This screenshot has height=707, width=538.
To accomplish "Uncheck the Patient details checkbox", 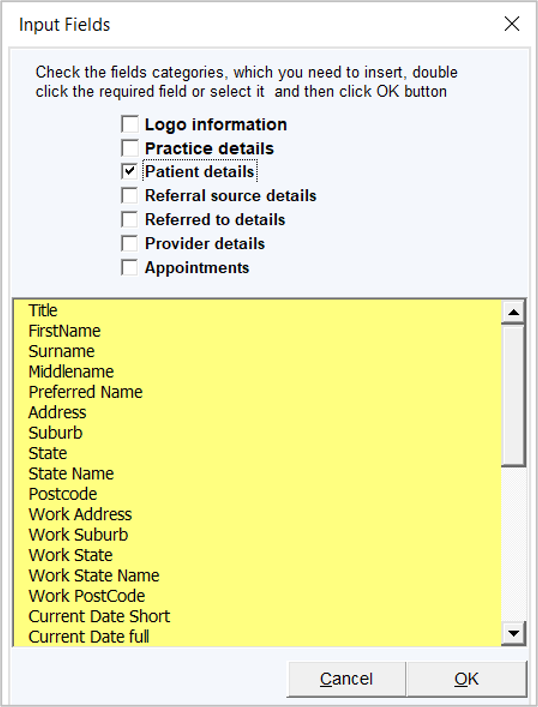I will [130, 171].
